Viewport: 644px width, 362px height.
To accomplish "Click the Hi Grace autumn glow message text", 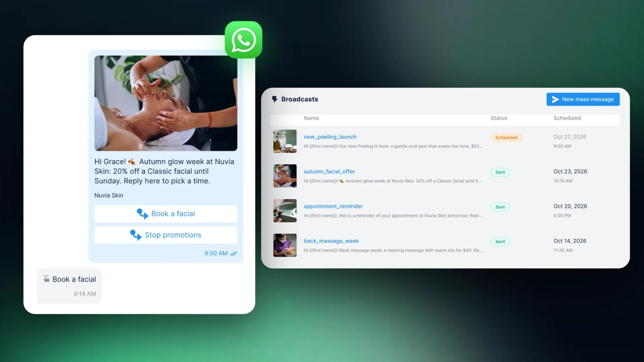I will [x=164, y=171].
